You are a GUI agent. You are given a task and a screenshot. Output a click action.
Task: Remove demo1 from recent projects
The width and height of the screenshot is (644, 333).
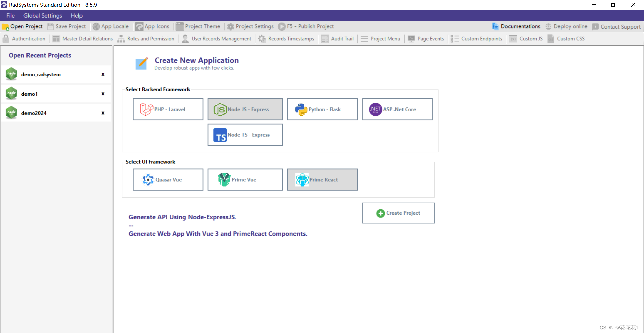tap(103, 94)
